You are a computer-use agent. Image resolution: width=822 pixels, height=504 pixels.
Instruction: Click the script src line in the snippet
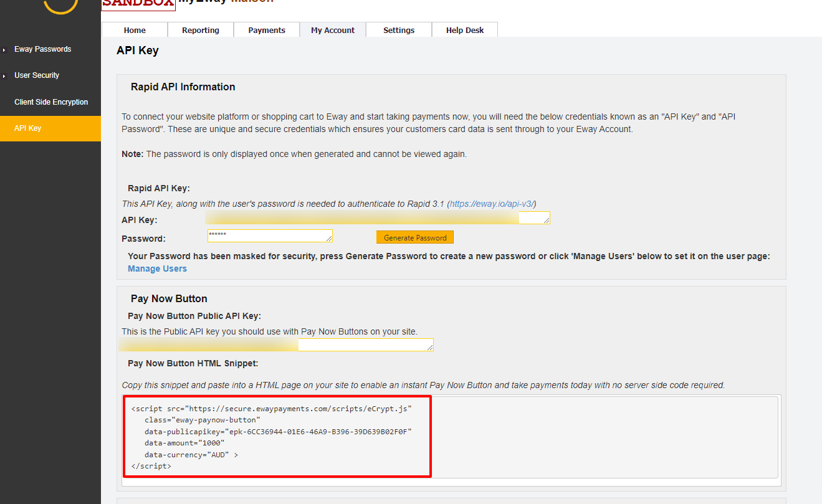[x=272, y=409]
